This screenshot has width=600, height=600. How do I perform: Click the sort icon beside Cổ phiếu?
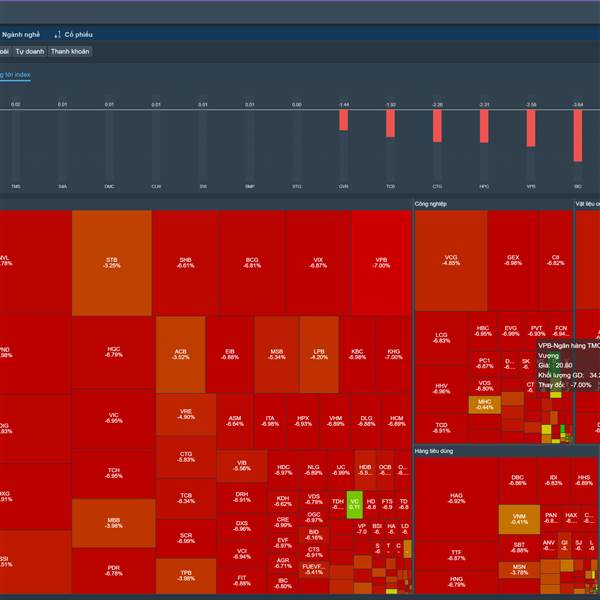[x=57, y=35]
